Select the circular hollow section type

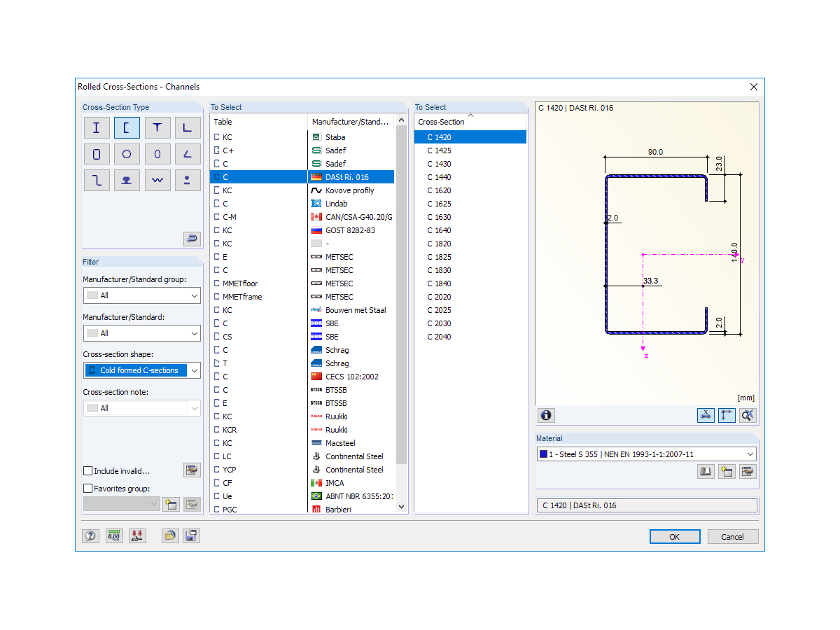click(127, 154)
